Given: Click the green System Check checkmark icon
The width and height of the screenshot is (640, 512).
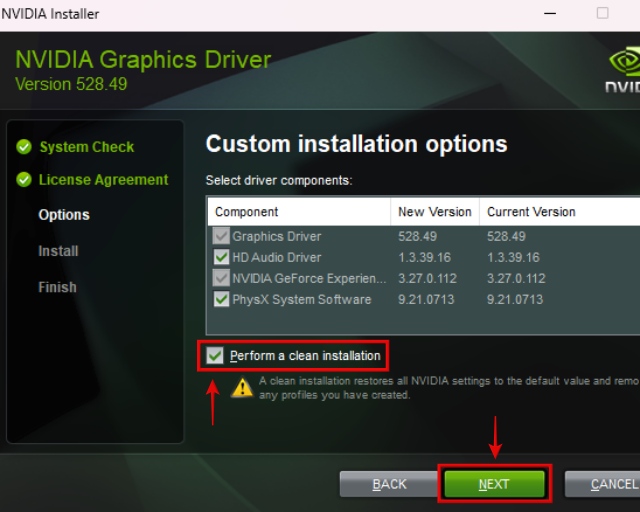Looking at the screenshot, I should click(x=24, y=147).
